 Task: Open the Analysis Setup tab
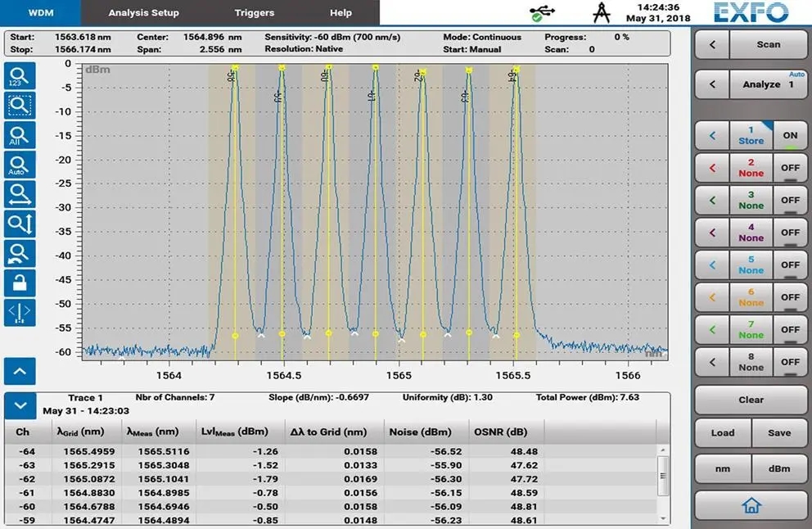click(x=143, y=12)
